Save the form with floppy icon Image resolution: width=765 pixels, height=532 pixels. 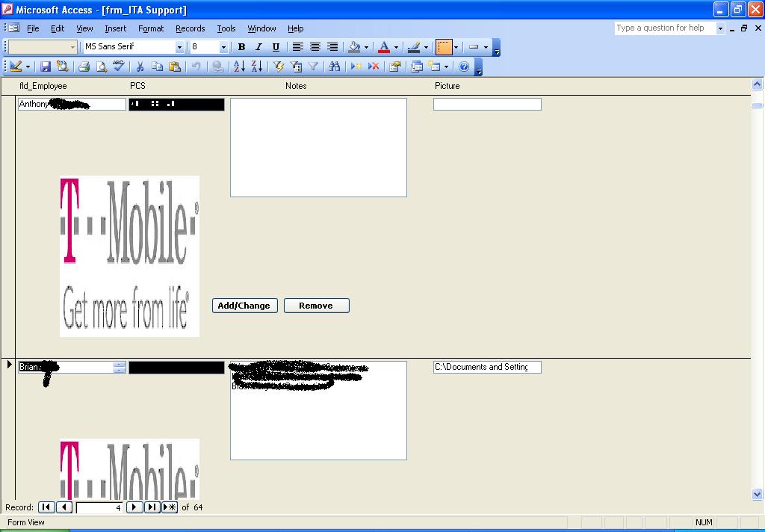point(46,66)
